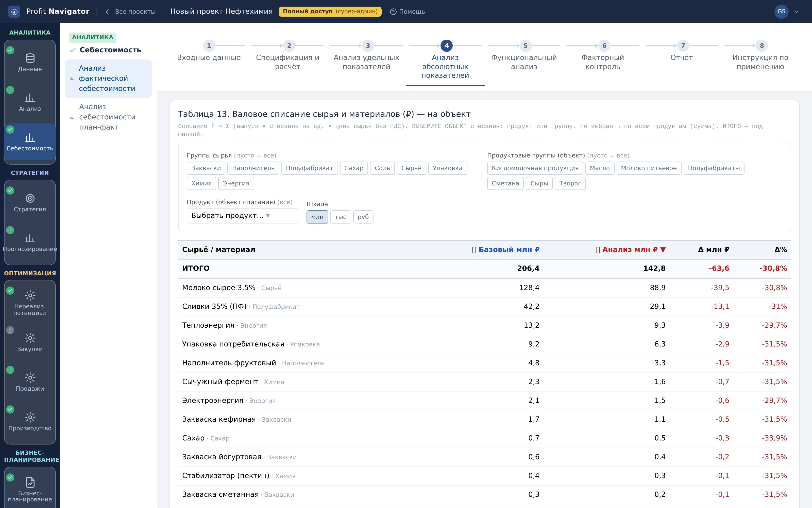Open the Стратегия target icon
This screenshot has height=508, width=812.
point(30,199)
